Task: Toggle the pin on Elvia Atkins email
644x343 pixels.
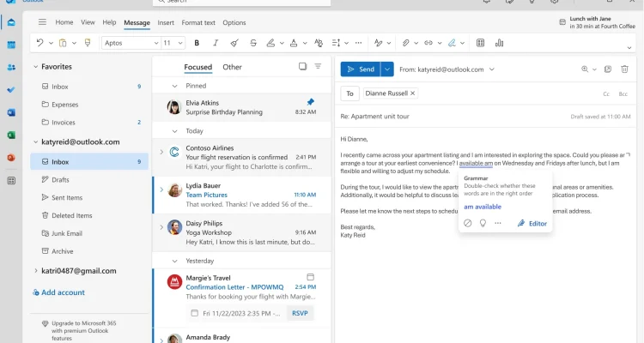Action: (311, 102)
